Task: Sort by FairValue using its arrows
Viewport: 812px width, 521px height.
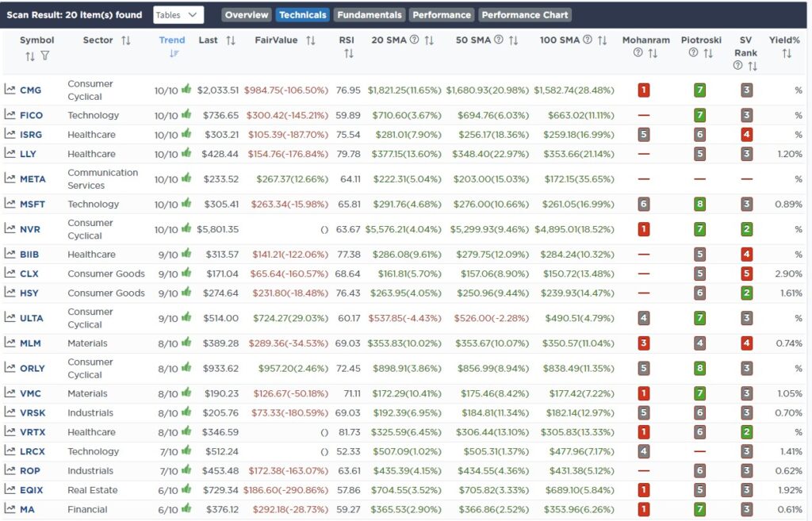Action: [x=311, y=40]
